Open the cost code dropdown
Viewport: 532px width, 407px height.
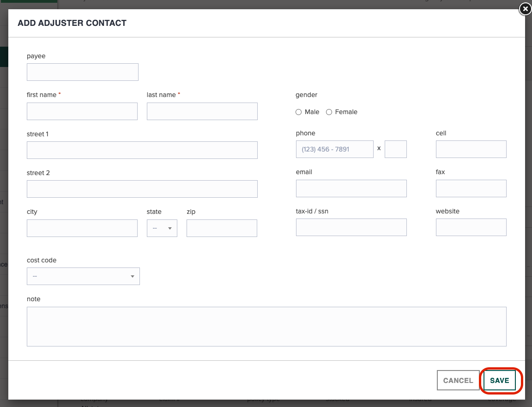click(x=83, y=276)
